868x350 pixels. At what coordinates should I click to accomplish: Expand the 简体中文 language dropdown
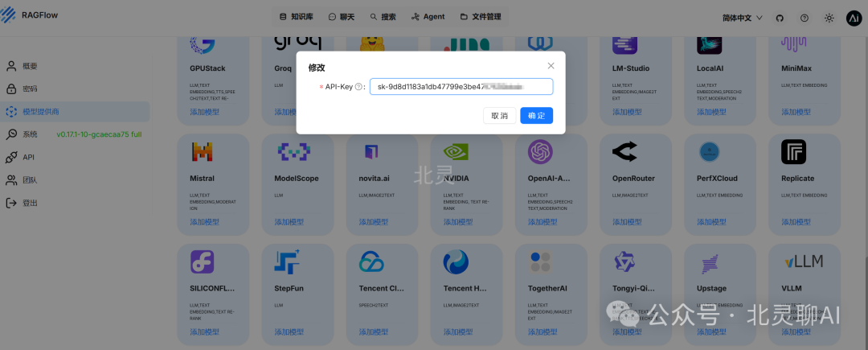point(743,18)
